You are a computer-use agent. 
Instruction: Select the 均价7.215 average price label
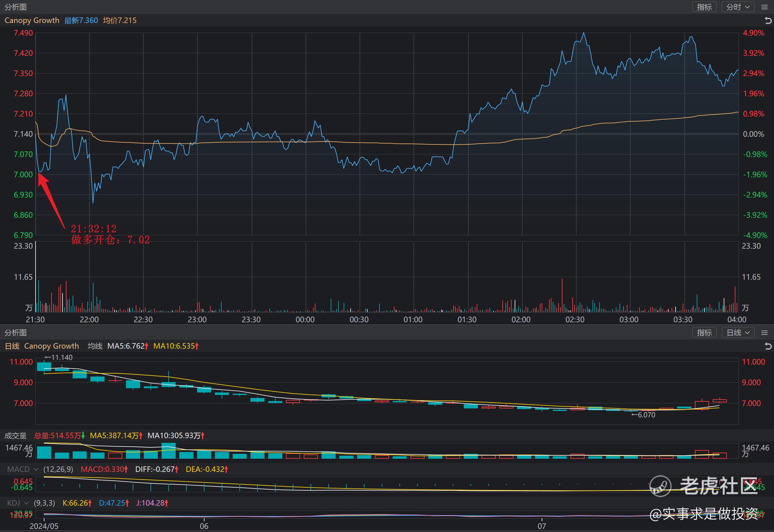(x=120, y=21)
